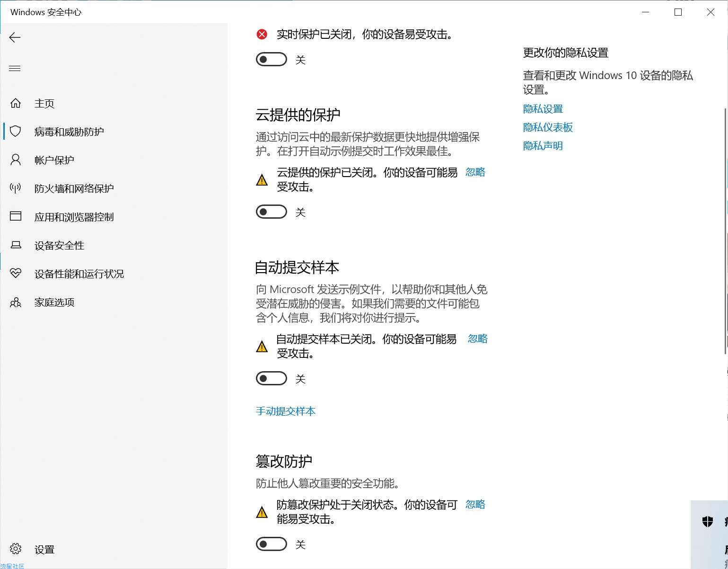Click the shield icon for 病毒和威胁防护
This screenshot has width=728, height=569.
coord(16,131)
